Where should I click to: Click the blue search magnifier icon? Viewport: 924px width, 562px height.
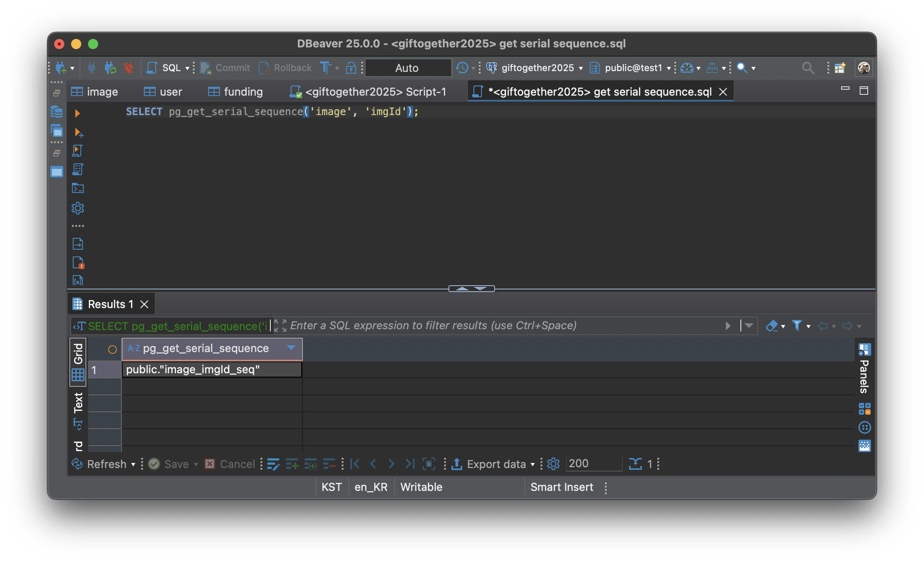[x=742, y=68]
